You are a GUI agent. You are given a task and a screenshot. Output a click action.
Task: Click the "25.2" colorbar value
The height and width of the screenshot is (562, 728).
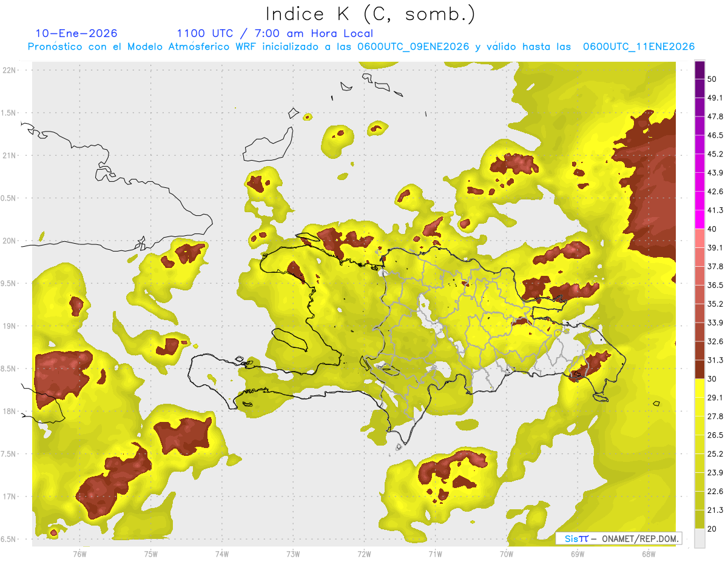(715, 454)
